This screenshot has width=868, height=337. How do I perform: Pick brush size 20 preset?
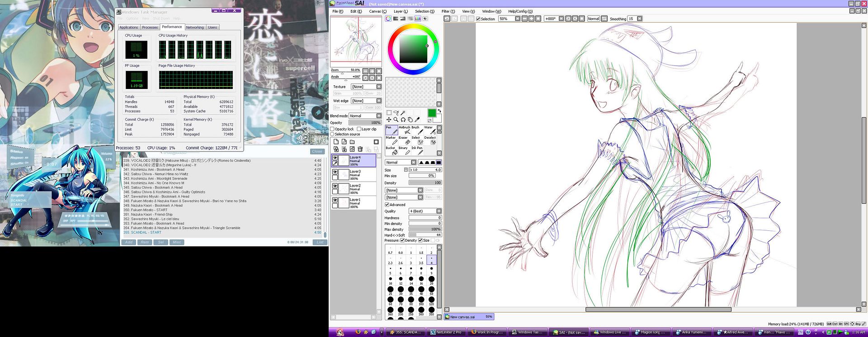(431, 280)
